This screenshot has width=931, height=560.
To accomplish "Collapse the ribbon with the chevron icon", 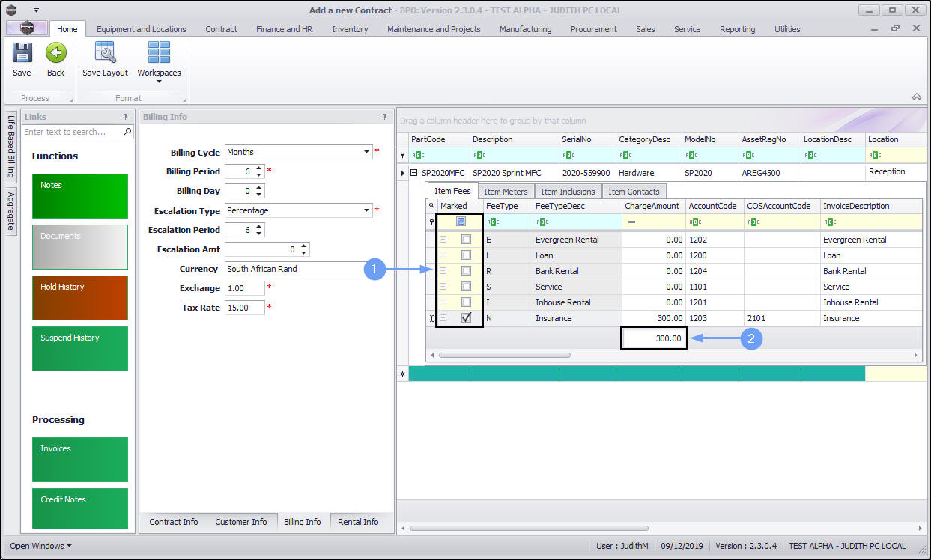I will click(x=916, y=97).
